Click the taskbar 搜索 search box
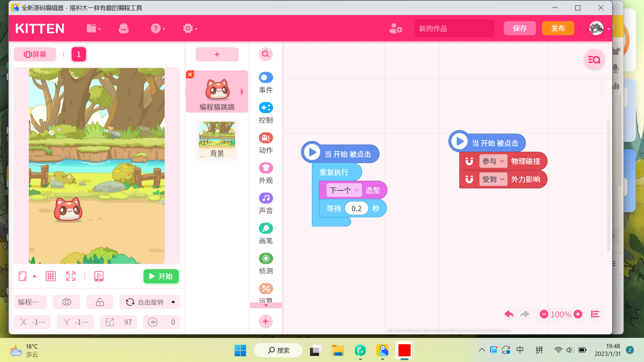Screen dimensions: 644x362 click(278, 350)
